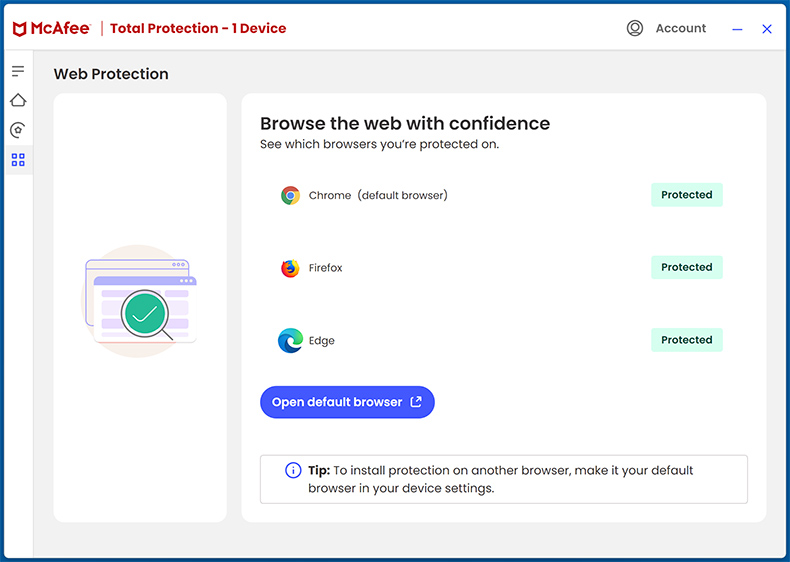Open the Account menu label
Image resolution: width=790 pixels, height=562 pixels.
[x=681, y=28]
